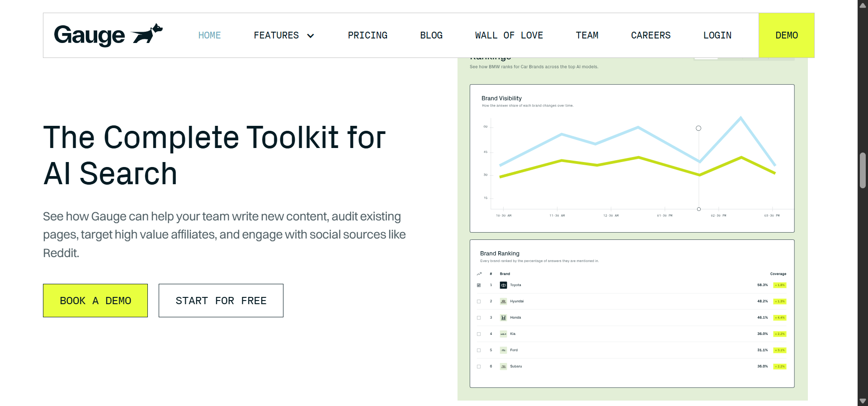Click the trend arrow icon in ranking header
This screenshot has height=406, width=868.
click(479, 274)
